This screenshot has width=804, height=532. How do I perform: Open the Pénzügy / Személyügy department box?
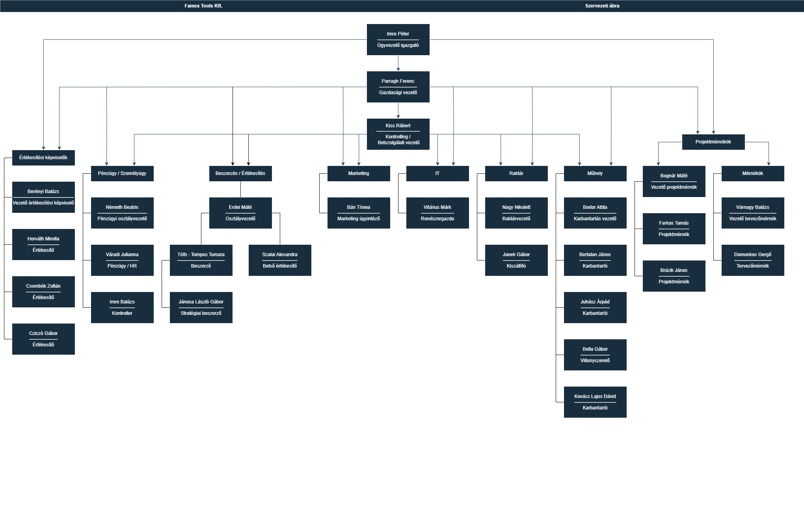click(122, 173)
